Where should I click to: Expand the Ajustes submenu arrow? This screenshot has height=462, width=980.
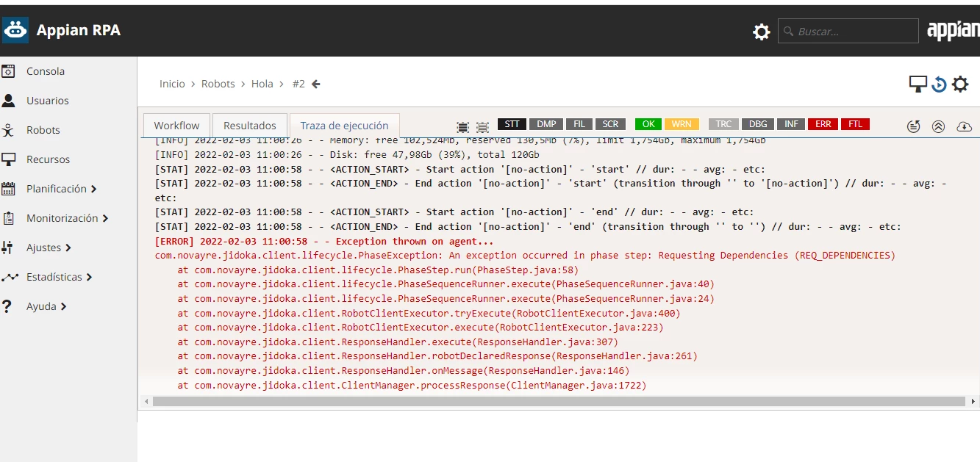[68, 248]
